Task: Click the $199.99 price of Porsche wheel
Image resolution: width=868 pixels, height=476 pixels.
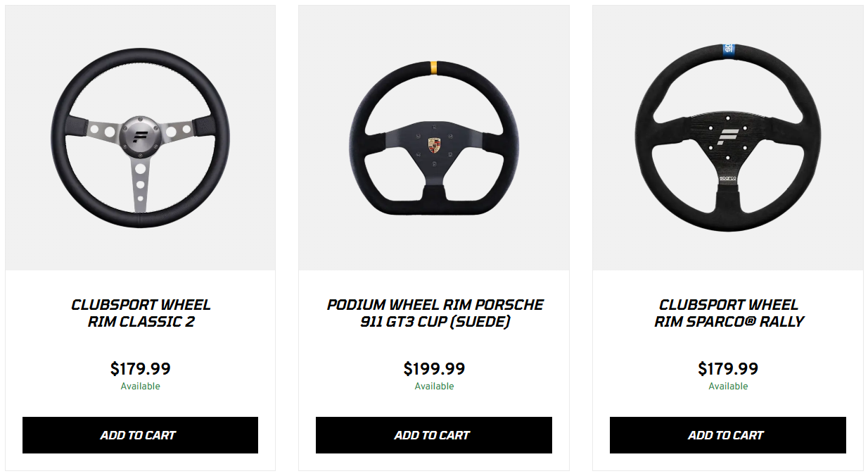Action: [x=434, y=369]
